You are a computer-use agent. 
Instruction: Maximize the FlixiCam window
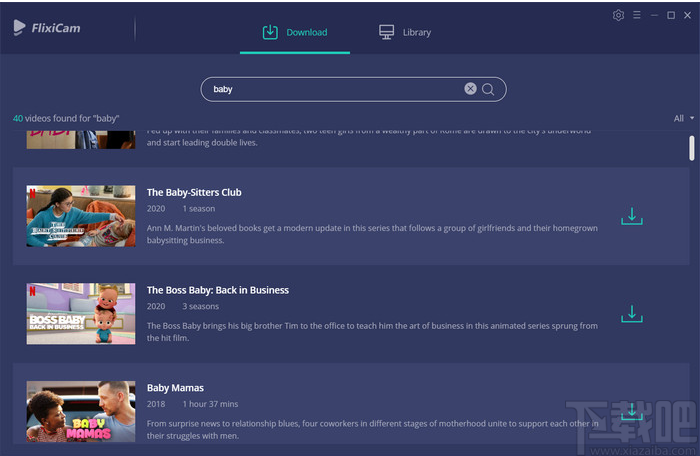(x=671, y=15)
